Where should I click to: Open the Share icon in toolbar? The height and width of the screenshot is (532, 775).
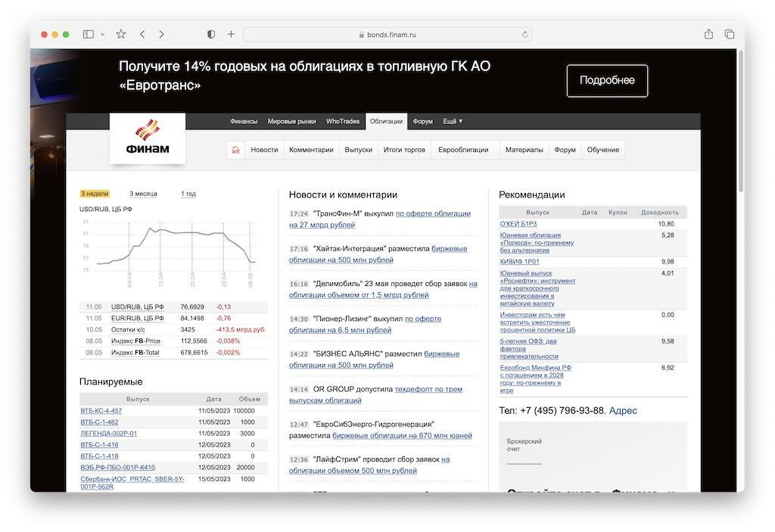[x=708, y=34]
